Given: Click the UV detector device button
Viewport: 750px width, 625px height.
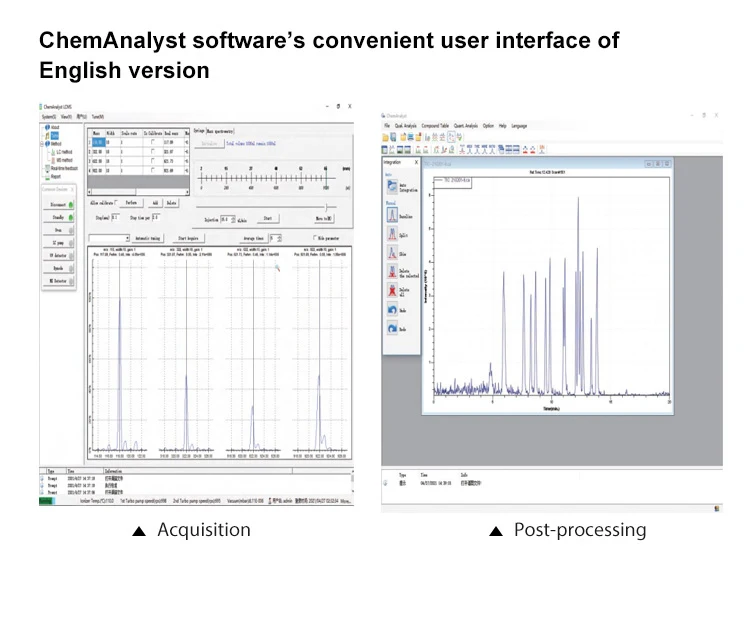Looking at the screenshot, I should pyautogui.click(x=58, y=255).
